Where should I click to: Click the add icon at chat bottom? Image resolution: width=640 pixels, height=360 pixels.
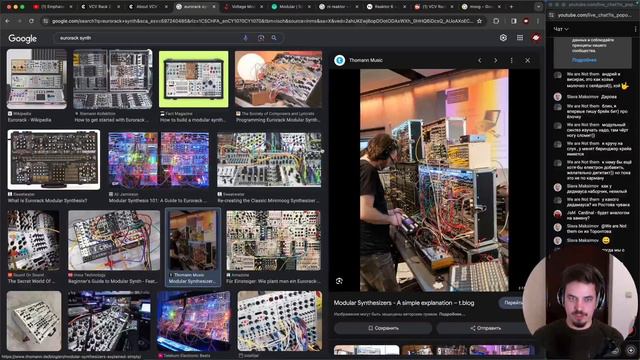[631, 350]
